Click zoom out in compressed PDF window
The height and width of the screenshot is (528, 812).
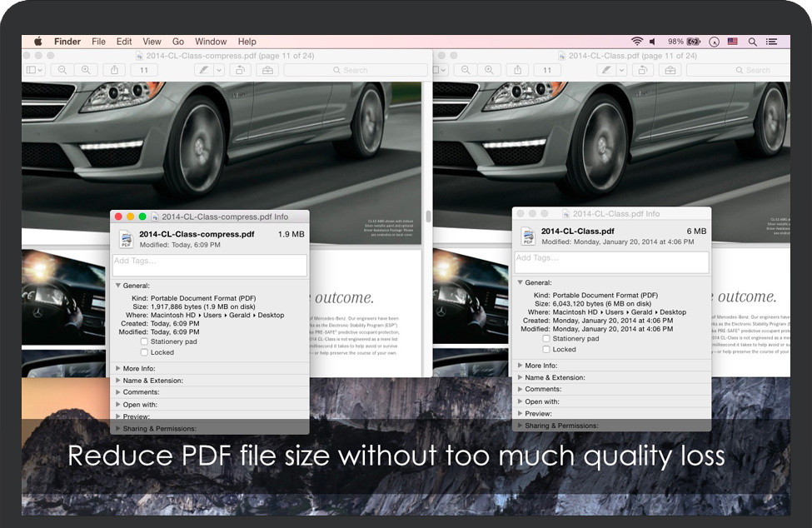(62, 71)
